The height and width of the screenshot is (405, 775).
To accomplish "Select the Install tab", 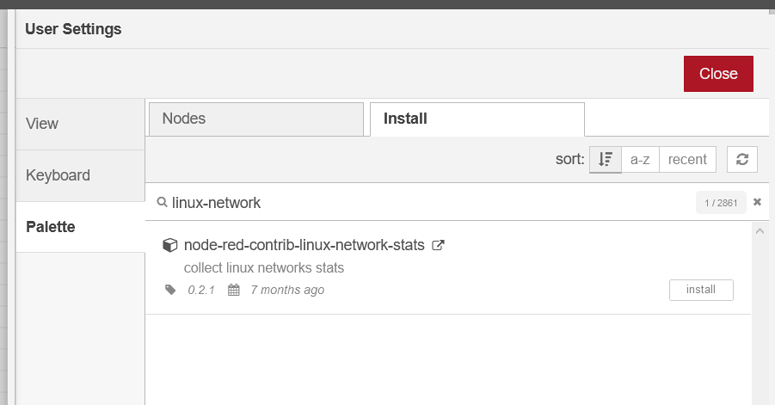I will (x=477, y=119).
